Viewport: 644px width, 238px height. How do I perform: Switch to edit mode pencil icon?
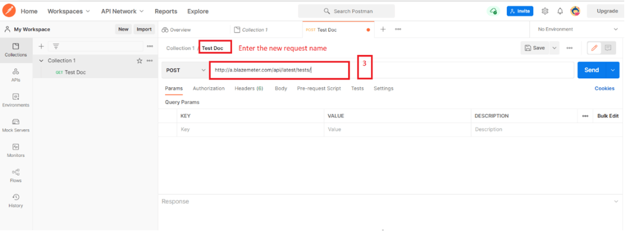pos(594,48)
